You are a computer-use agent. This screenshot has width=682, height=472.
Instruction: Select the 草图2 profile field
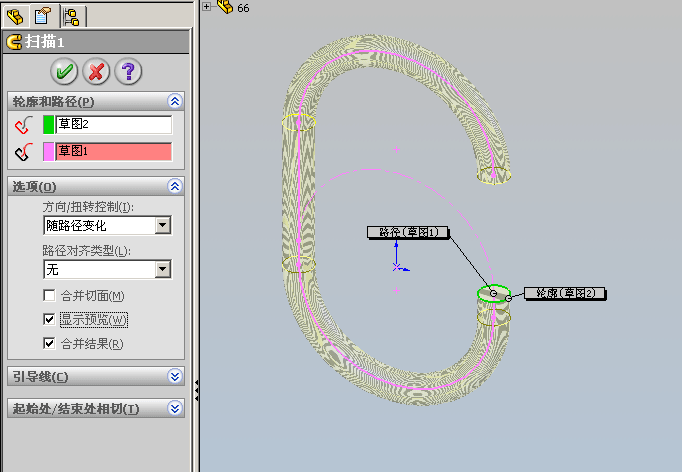point(114,125)
